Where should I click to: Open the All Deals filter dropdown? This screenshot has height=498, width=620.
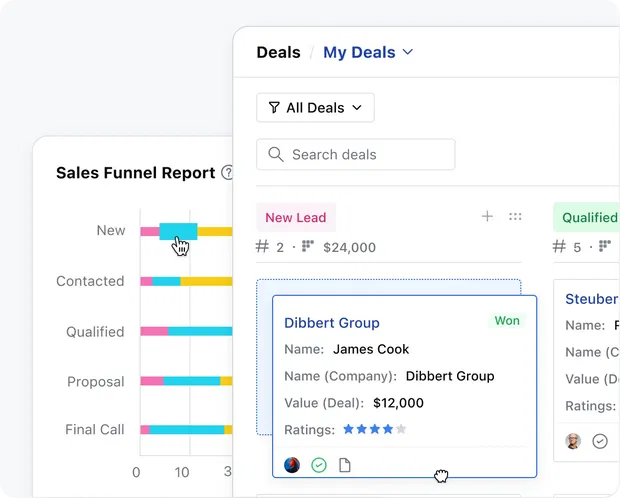pyautogui.click(x=315, y=108)
